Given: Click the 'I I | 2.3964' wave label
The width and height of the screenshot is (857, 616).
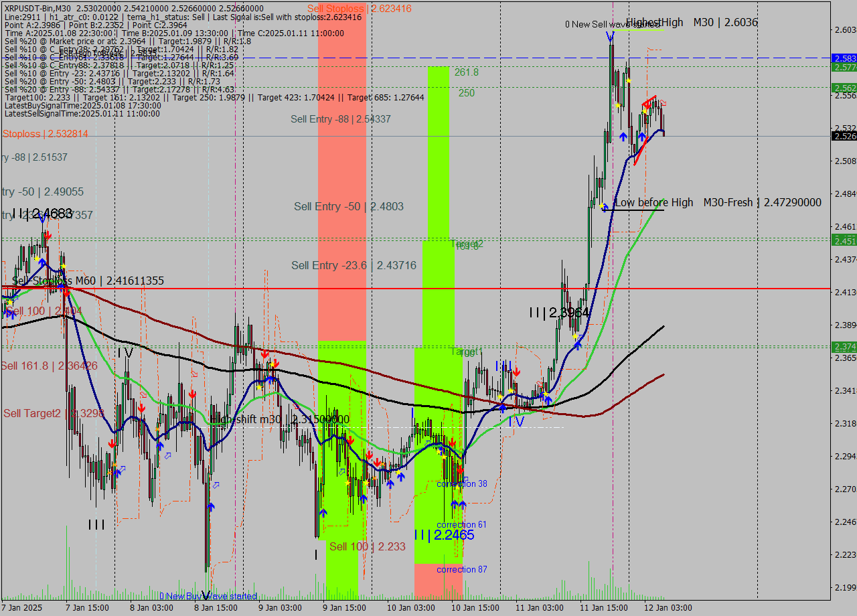Looking at the screenshot, I should pos(559,313).
